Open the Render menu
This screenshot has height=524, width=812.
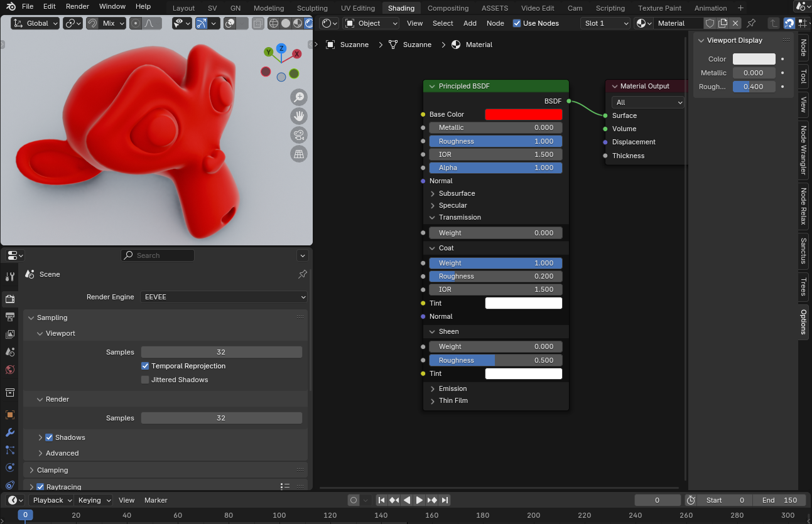click(77, 6)
